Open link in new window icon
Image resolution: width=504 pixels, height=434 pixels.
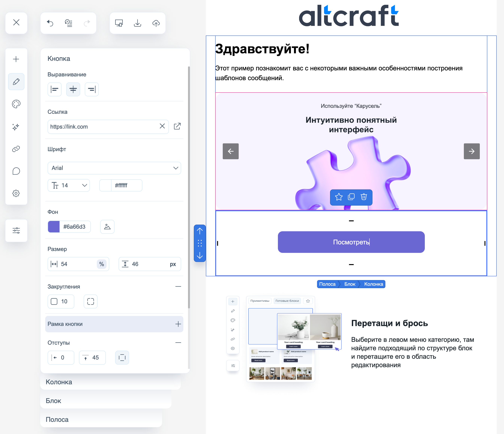(x=177, y=126)
